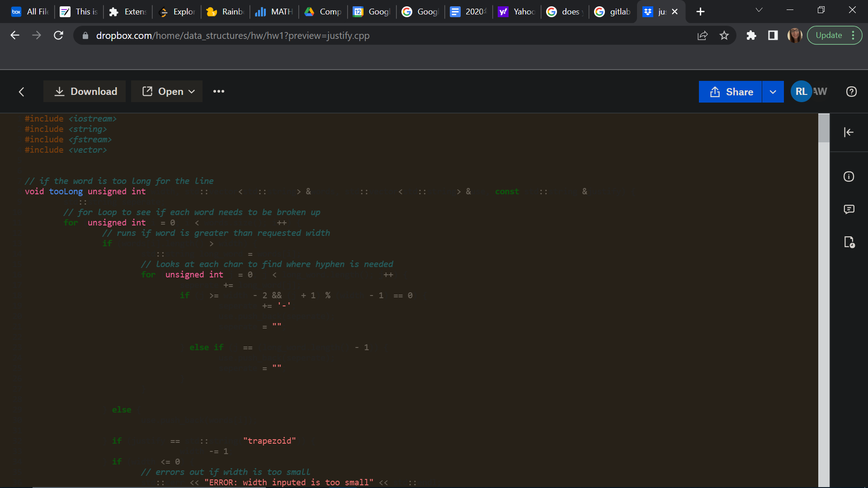View the file's version history
Screen dimensions: 868x488
[849, 242]
